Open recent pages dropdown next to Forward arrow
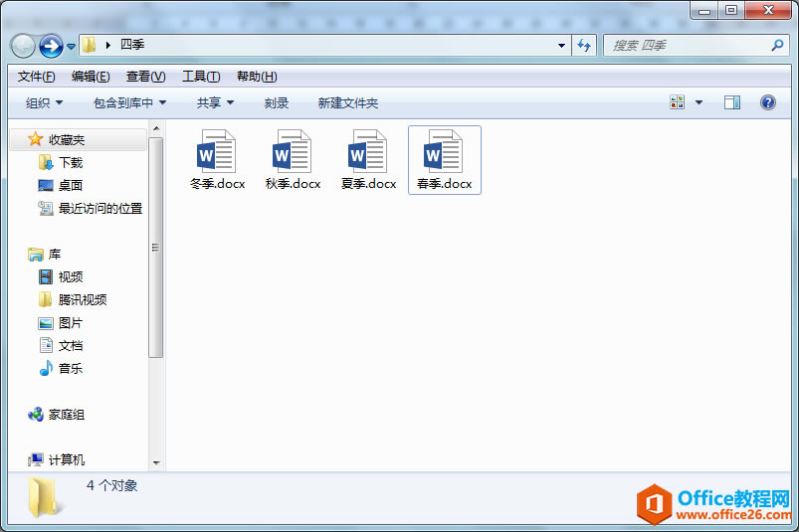This screenshot has height=532, width=799. pos(72,47)
